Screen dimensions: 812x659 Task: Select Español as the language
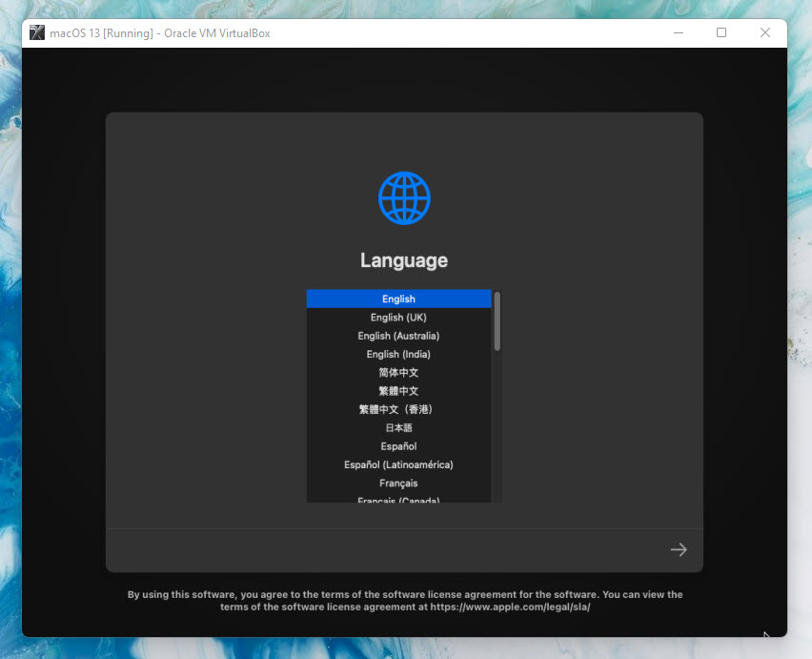click(x=398, y=446)
